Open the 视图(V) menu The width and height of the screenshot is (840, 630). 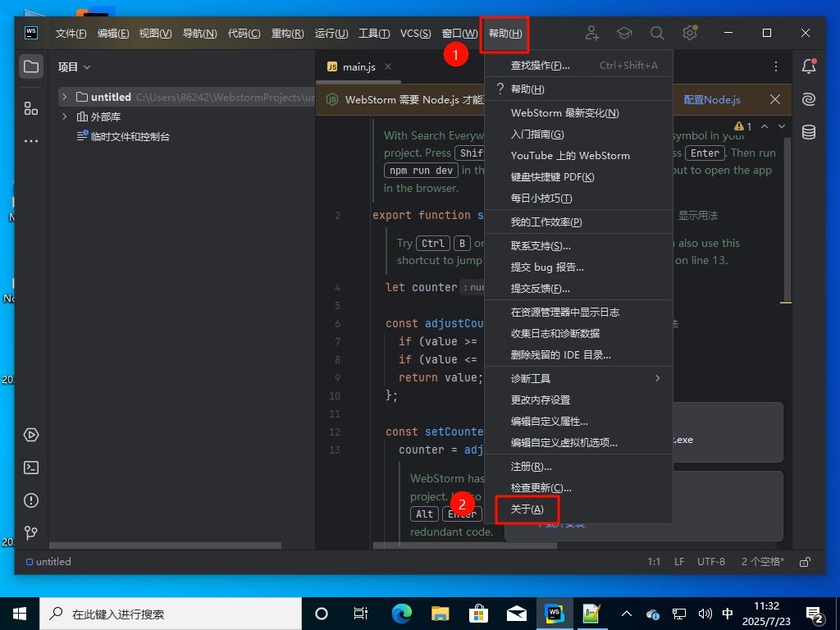click(x=155, y=33)
